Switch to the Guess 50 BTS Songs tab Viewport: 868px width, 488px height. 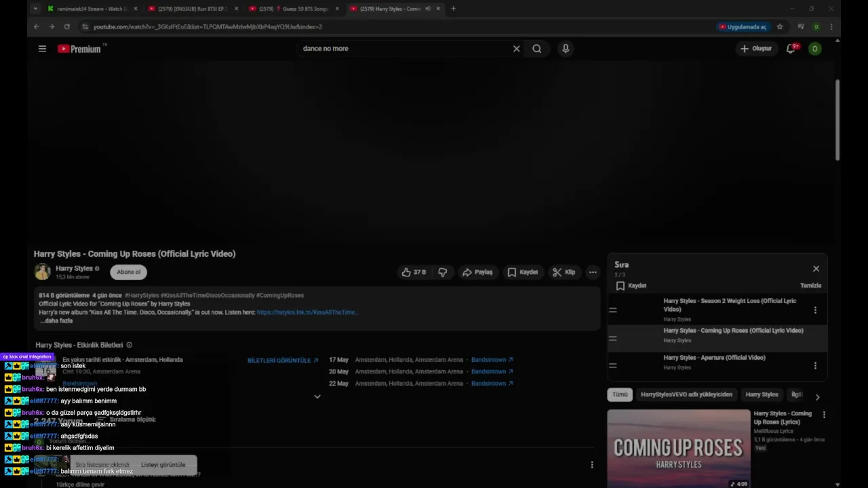pyautogui.click(x=293, y=9)
